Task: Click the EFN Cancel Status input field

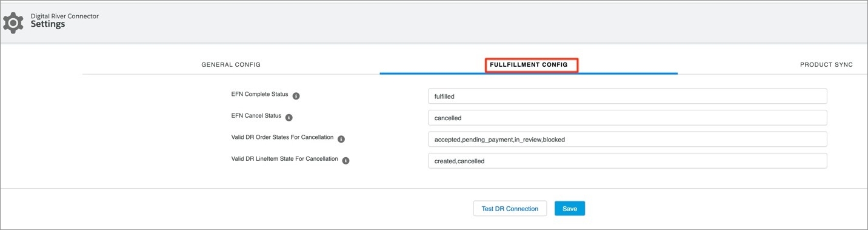Action: [627, 118]
